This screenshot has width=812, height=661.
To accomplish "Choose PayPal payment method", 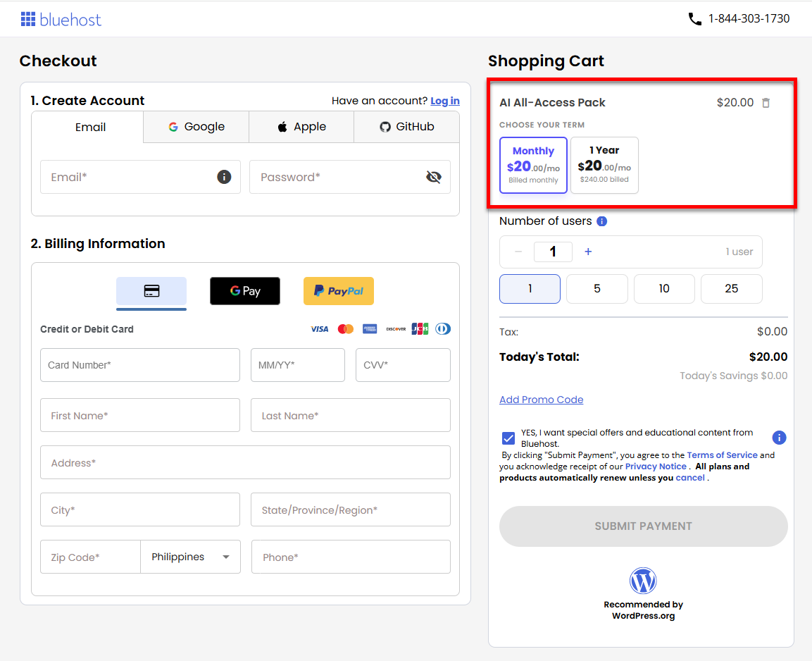I will 339,291.
